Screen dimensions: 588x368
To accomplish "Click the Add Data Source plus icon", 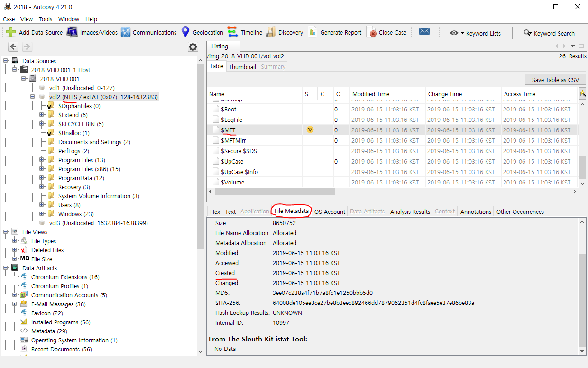I will (x=11, y=32).
